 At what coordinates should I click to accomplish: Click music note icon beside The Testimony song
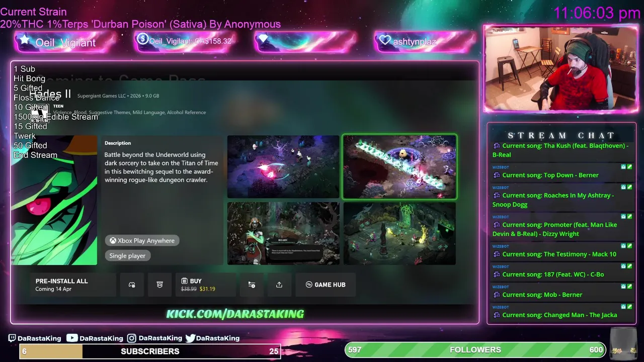497,254
